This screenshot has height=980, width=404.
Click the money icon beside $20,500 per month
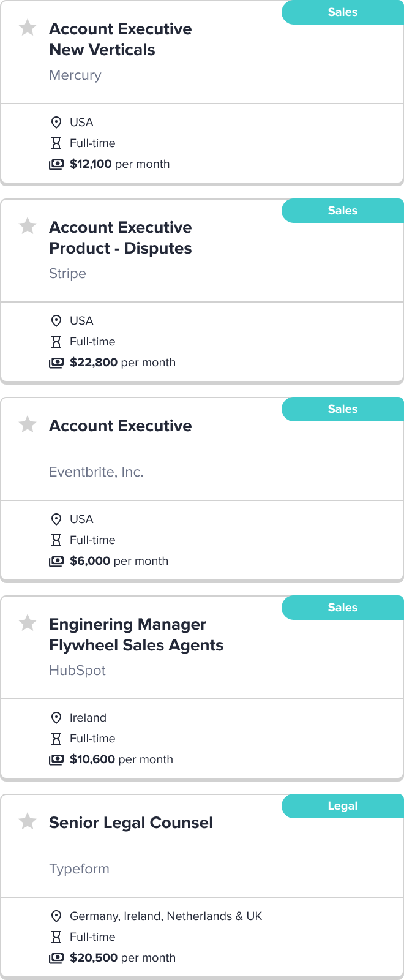[x=56, y=958]
